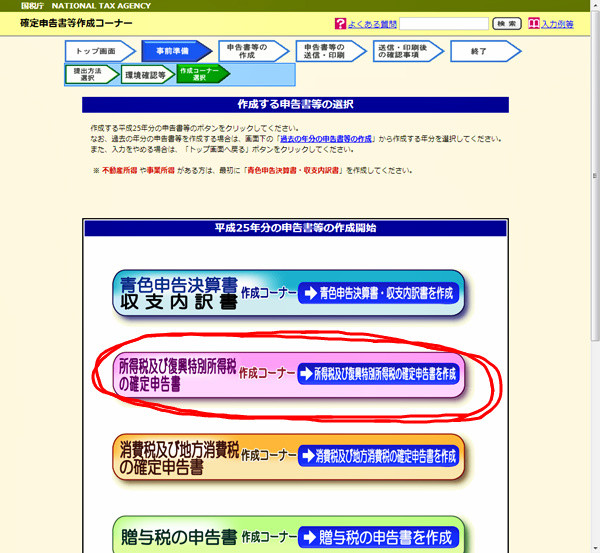Select the 申告書等の送信・印刷 step
This screenshot has width=600, height=553.
(331, 51)
